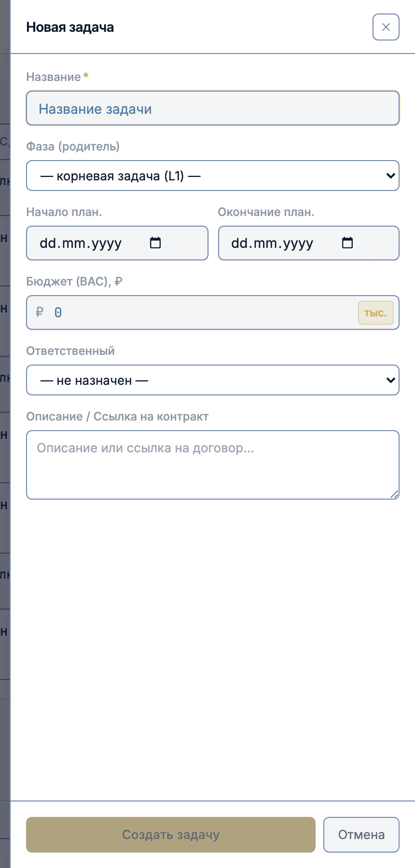Click the Название задачи input field
Image resolution: width=415 pixels, height=868 pixels.
click(213, 108)
